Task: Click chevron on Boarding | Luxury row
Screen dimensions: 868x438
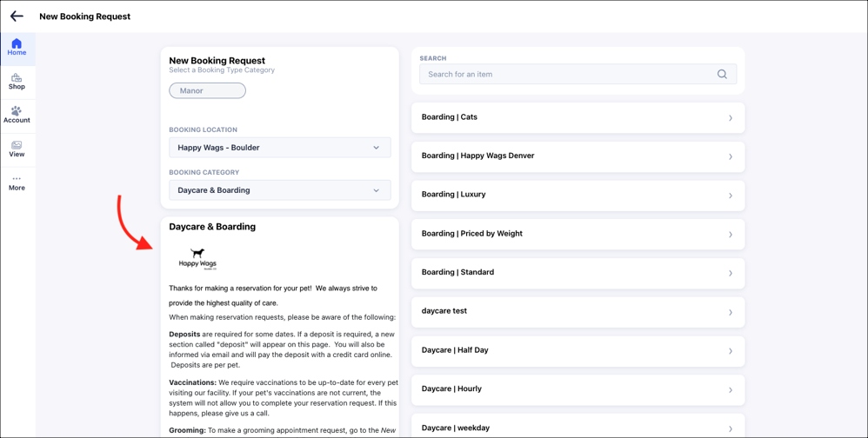Action: pos(731,196)
